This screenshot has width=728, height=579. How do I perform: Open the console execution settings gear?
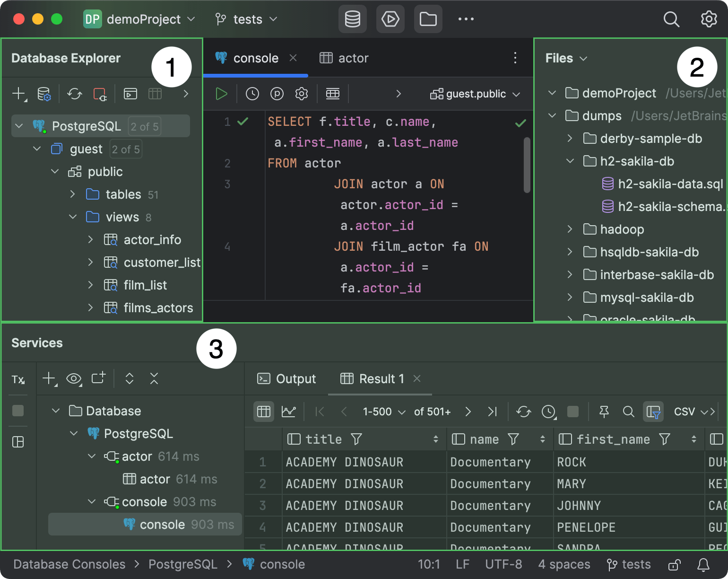coord(301,94)
